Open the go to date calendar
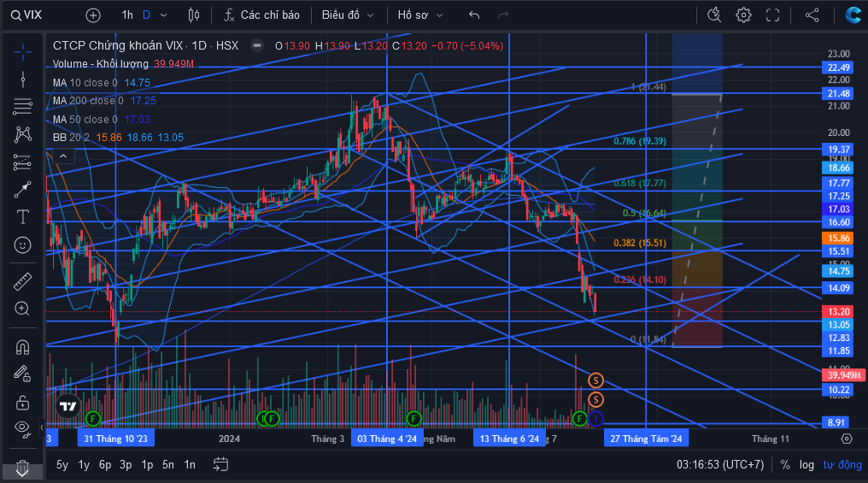The height and width of the screenshot is (483, 868). click(x=220, y=464)
